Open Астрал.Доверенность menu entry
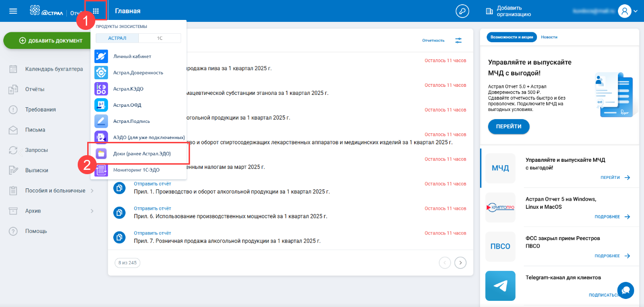This screenshot has height=307, width=644. click(x=139, y=73)
